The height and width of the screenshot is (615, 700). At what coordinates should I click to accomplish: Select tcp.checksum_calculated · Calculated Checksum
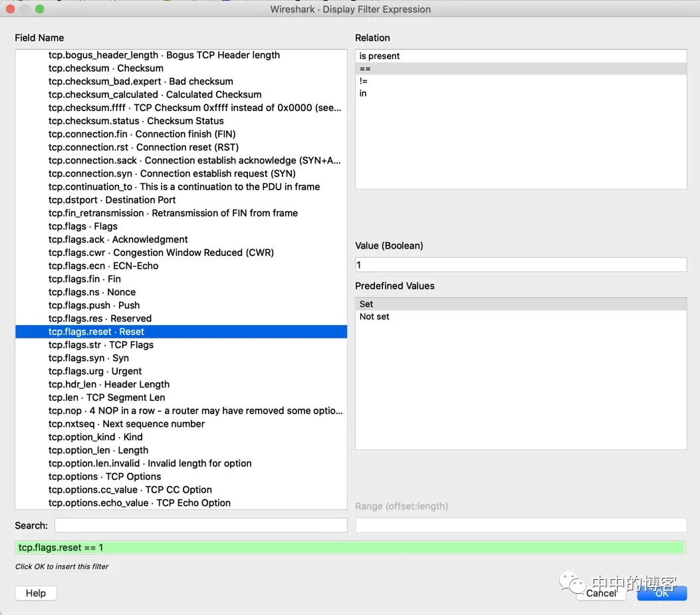[181, 94]
